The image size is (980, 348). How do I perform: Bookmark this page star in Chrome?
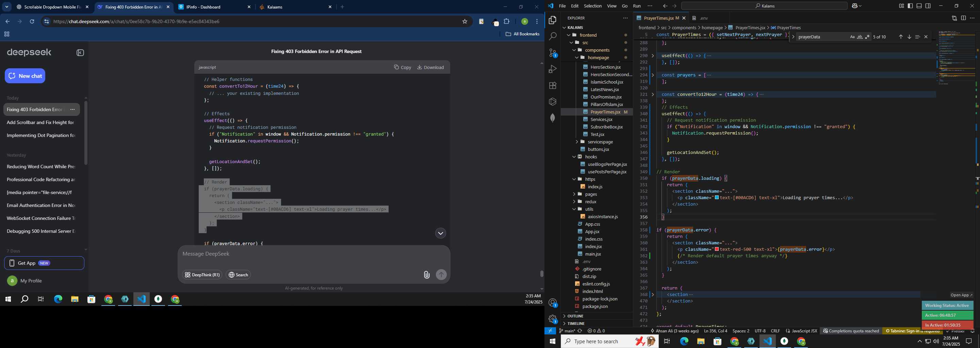[x=464, y=22]
